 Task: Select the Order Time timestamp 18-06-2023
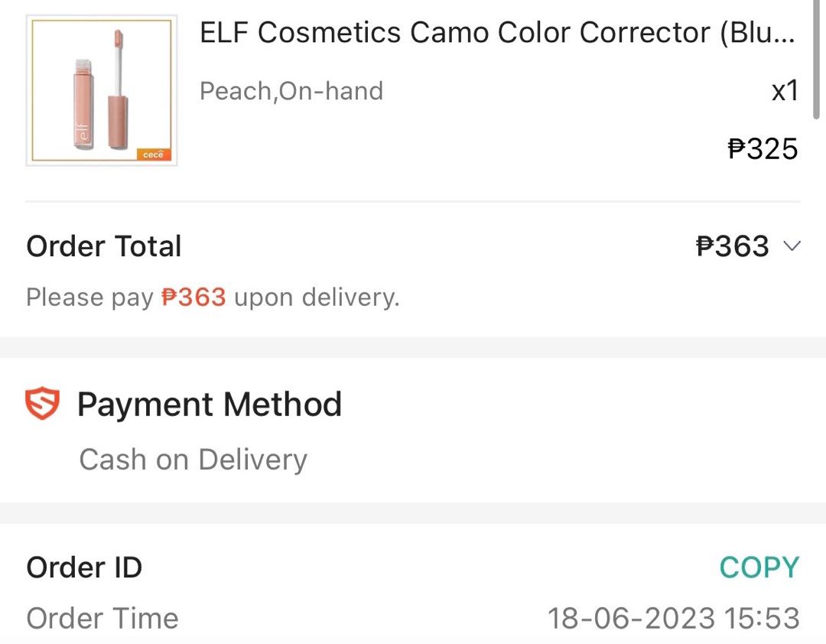673,618
